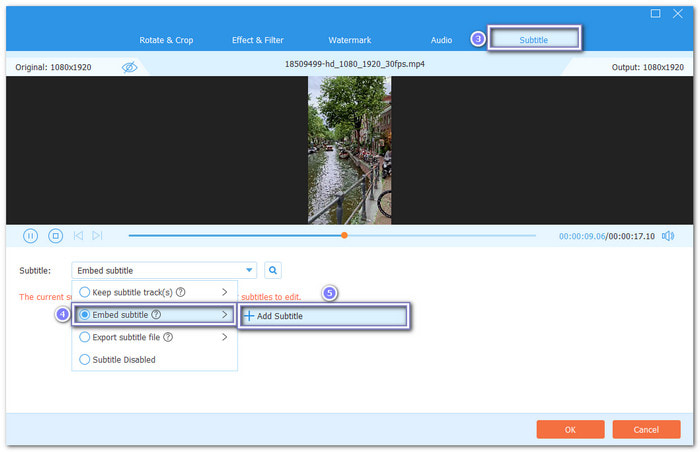Switch to Effect & Filter tab
700x452 pixels.
tap(258, 40)
